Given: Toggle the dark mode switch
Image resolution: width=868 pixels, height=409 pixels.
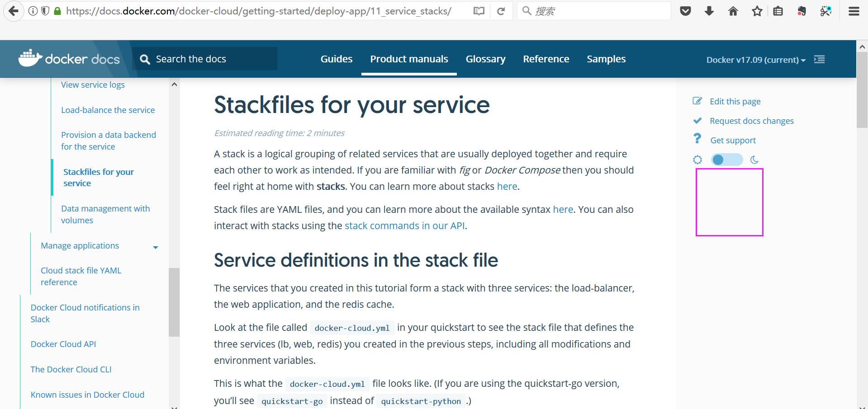Looking at the screenshot, I should (727, 159).
